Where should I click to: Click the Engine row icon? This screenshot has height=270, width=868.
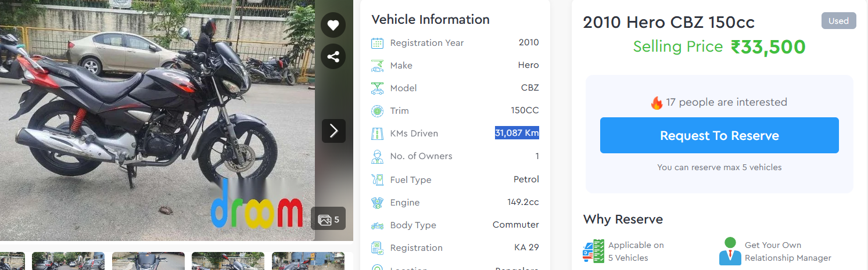(x=378, y=203)
